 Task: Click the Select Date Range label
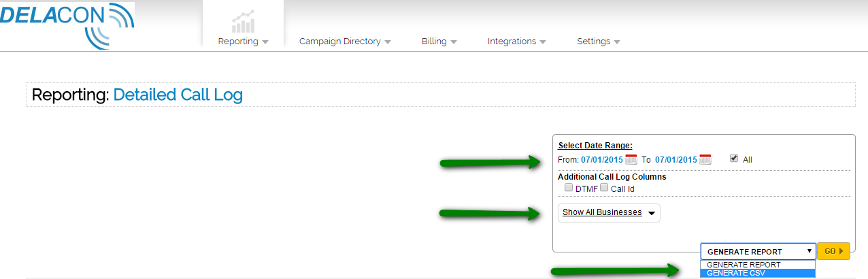coord(595,146)
